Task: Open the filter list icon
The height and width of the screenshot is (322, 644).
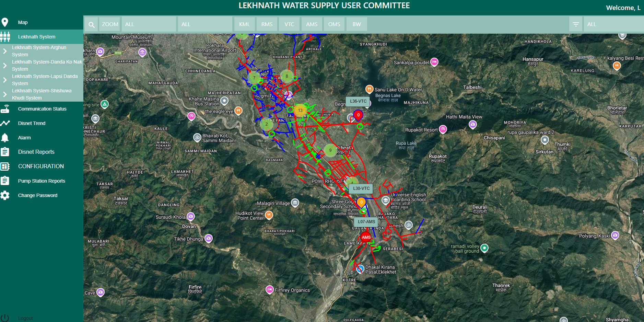Action: pos(576,24)
